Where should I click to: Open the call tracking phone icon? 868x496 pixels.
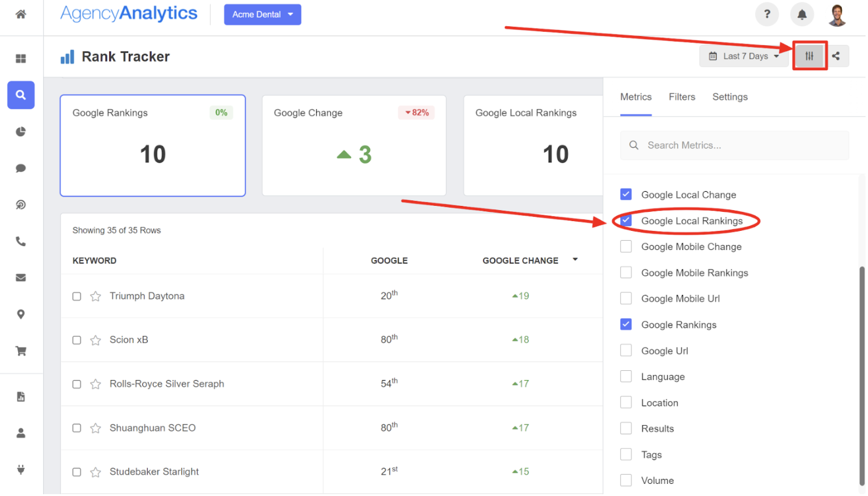click(x=21, y=241)
